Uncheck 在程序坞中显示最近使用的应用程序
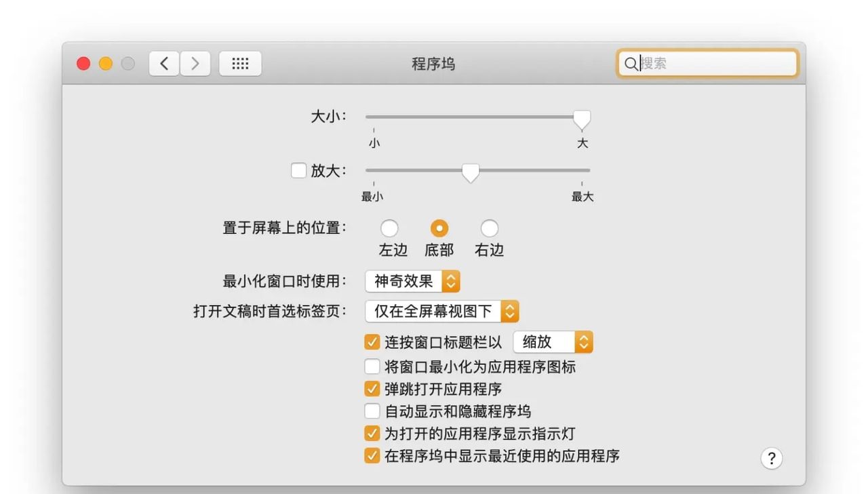 372,455
